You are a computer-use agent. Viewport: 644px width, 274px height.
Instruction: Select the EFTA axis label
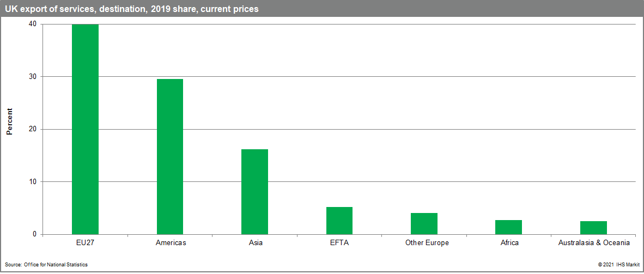[x=339, y=242]
